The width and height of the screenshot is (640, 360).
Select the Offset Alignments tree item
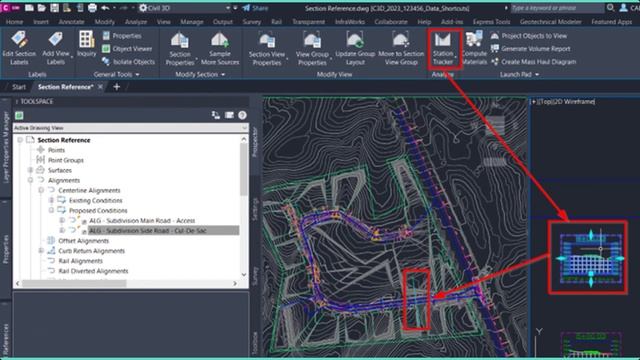click(84, 240)
